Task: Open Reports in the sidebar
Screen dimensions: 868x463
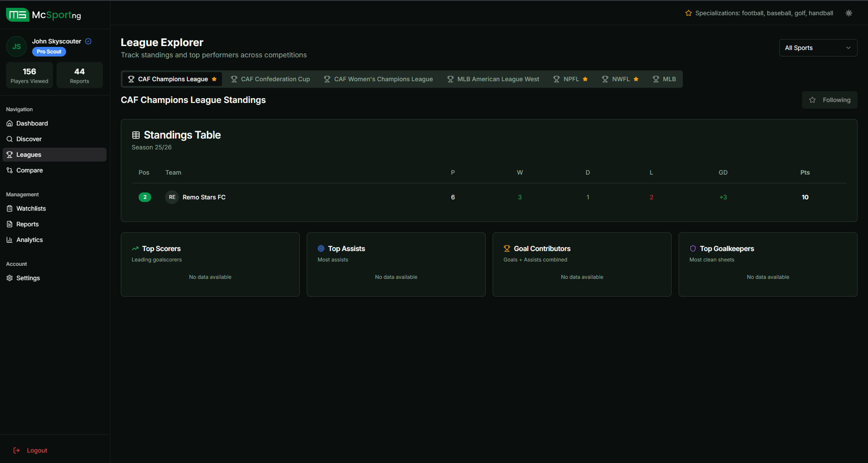Action: 27,224
